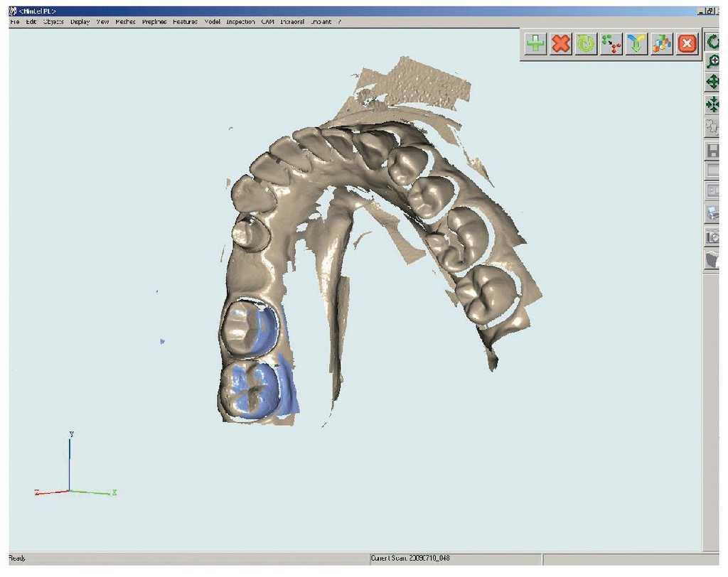Open the Meshes menu
Screen dimensions: 728x577
click(x=125, y=22)
